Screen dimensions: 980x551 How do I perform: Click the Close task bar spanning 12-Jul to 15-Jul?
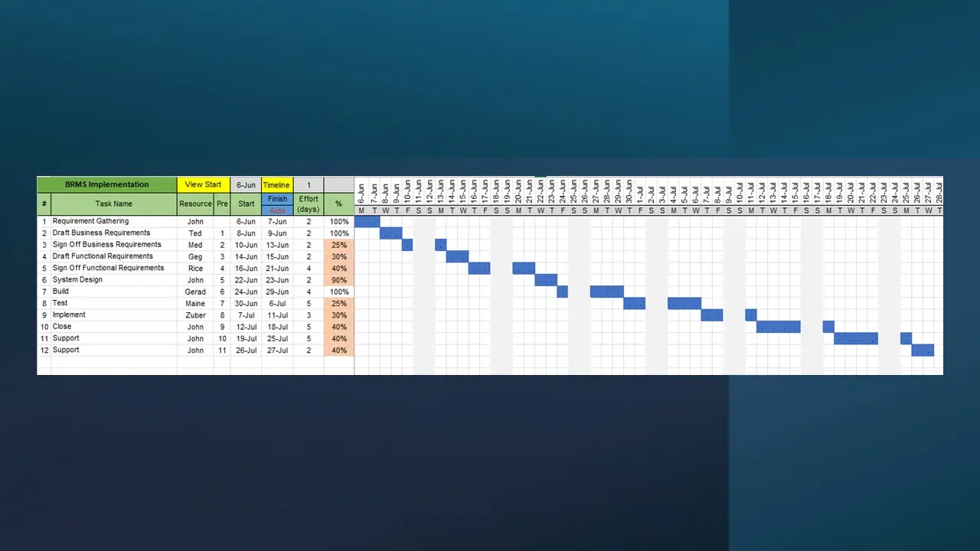[778, 327]
